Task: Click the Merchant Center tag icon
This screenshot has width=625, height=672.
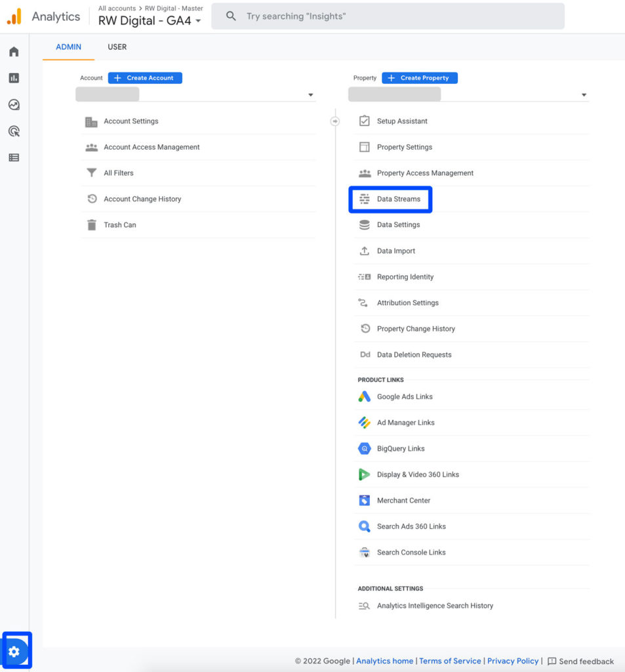Action: [x=364, y=500]
